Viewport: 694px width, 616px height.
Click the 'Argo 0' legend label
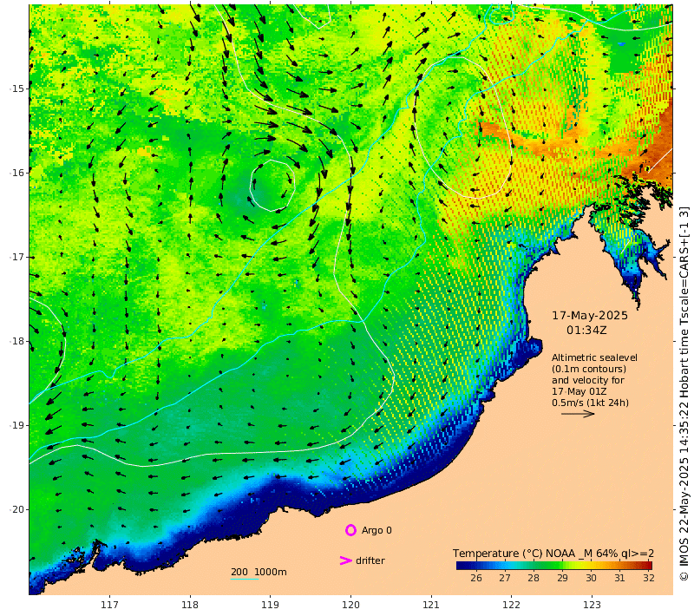click(376, 530)
